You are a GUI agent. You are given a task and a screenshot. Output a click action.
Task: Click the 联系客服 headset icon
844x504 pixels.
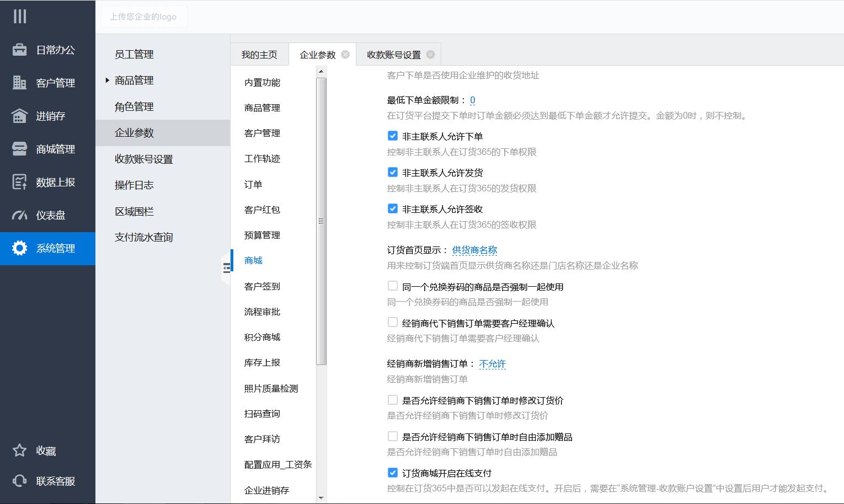20,481
